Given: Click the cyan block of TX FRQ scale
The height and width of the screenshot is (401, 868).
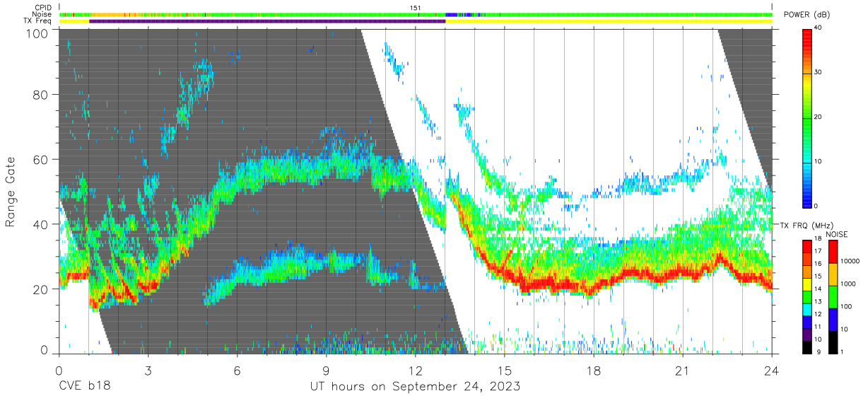Looking at the screenshot, I should 807,309.
